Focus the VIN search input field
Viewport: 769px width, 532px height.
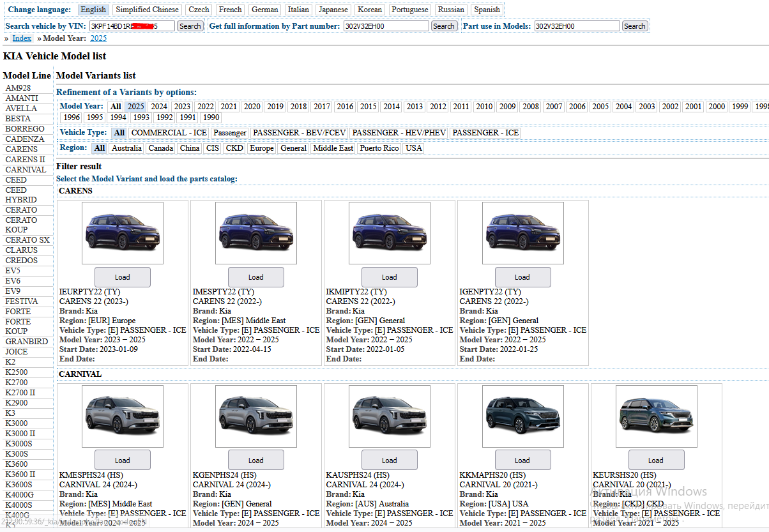click(x=132, y=26)
